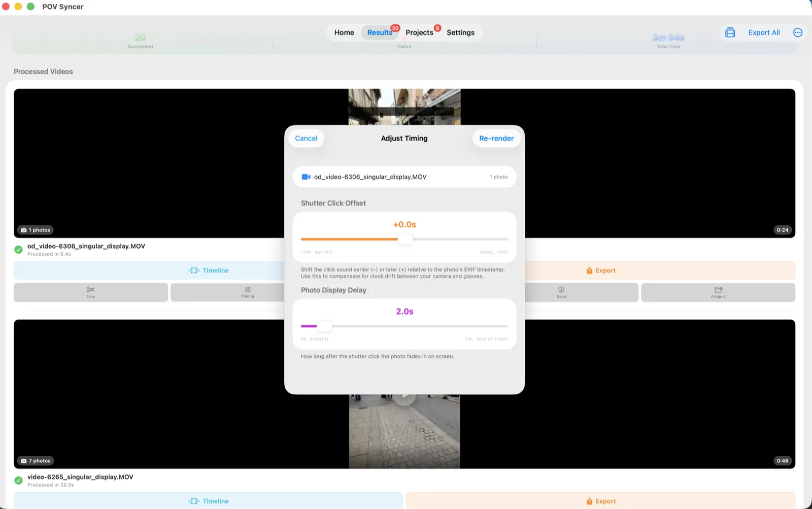Screen dimensions: 812x509
Task: Open Timeline for video-6265_singular_display.MOV
Action: tap(208, 501)
